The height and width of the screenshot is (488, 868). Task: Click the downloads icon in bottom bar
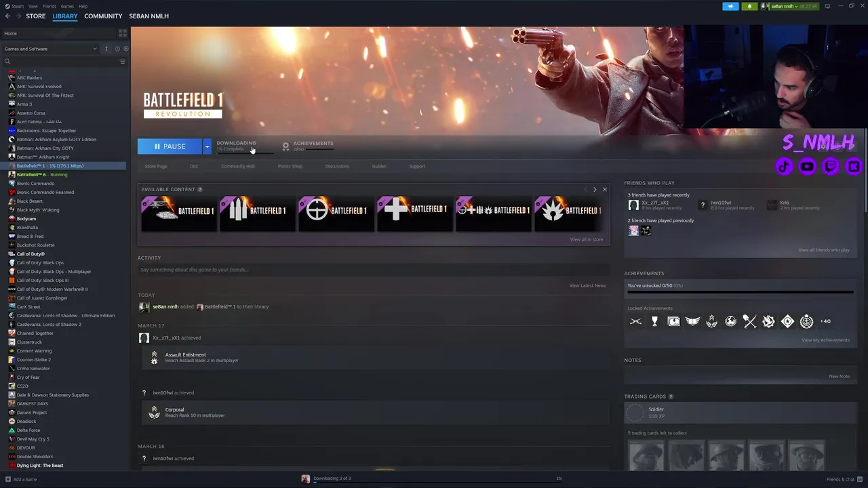coord(306,479)
